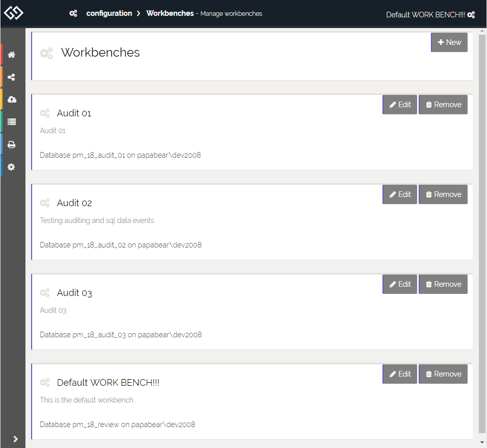
Task: Open settings gear icon in sidebar
Action: coord(11,167)
